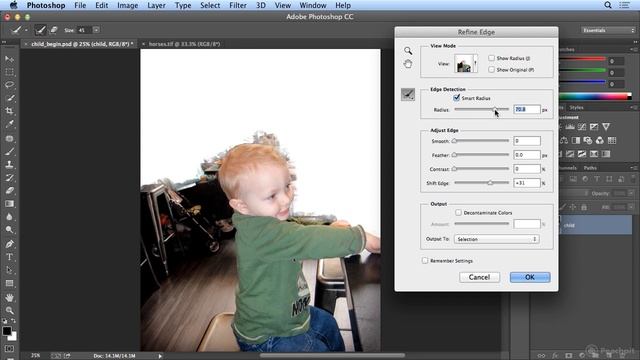The height and width of the screenshot is (360, 640).
Task: Switch to the Styles panel tab
Action: pos(576,107)
